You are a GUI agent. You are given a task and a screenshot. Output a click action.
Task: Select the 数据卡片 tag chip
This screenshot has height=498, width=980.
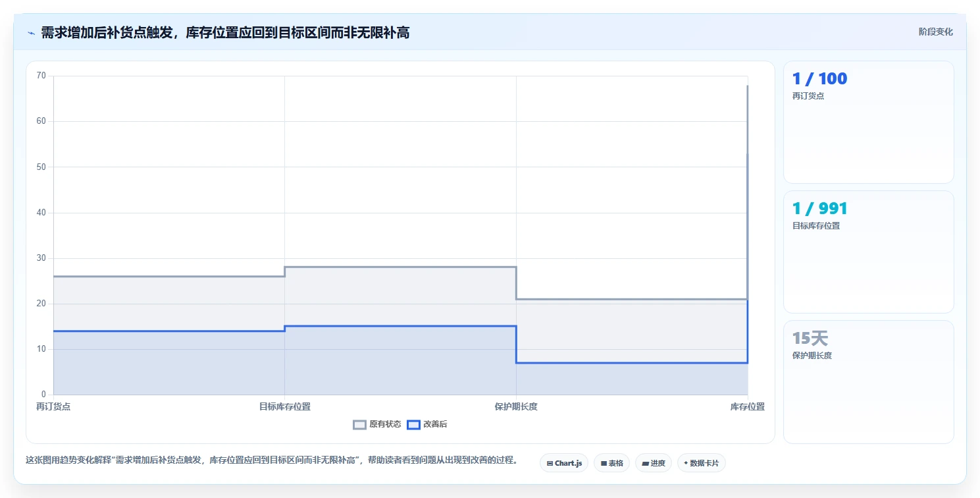pos(702,463)
